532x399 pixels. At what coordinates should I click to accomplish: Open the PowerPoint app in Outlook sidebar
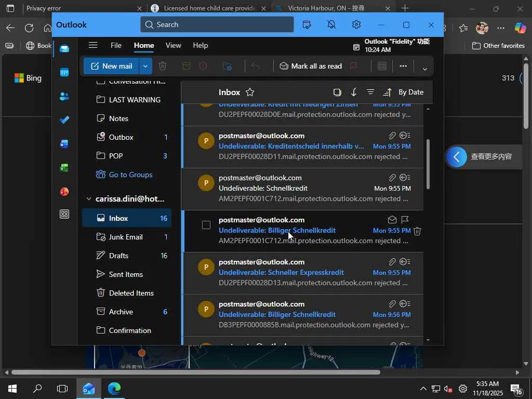click(64, 192)
